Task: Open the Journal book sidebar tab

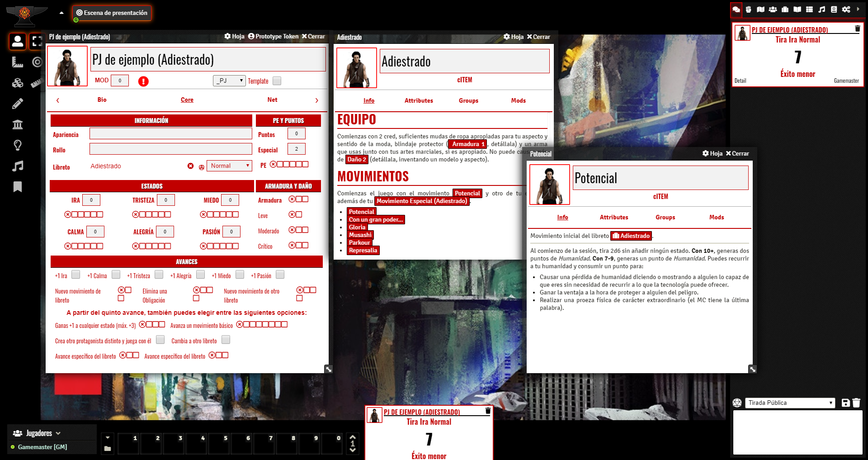Action: 797,9
